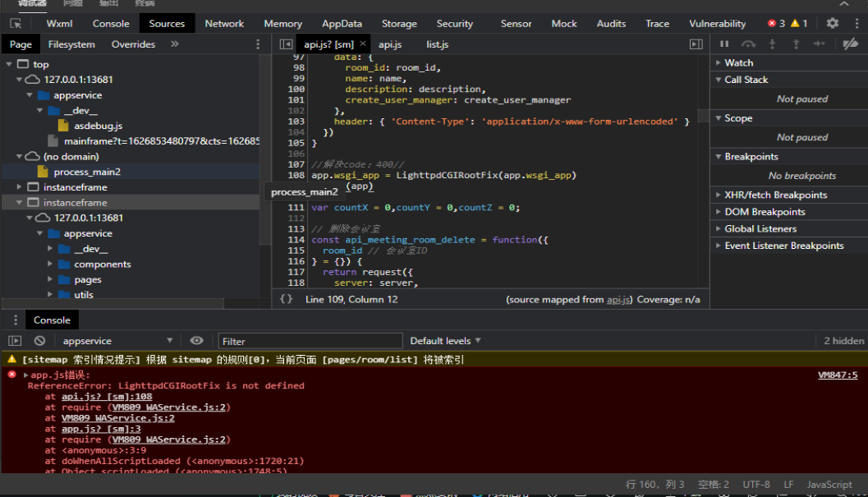Expand the first instanceframe node
This screenshot has width=868, height=497.
point(20,187)
